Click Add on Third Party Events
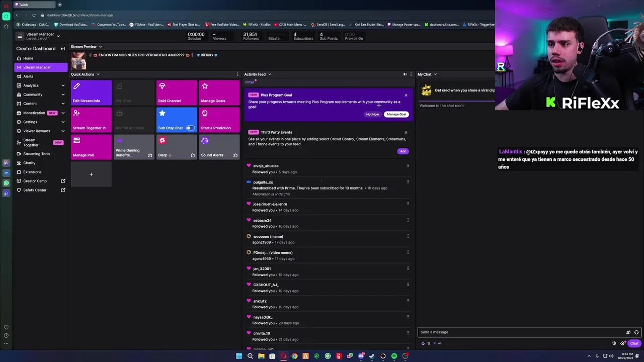This screenshot has width=644, height=362. [x=403, y=151]
